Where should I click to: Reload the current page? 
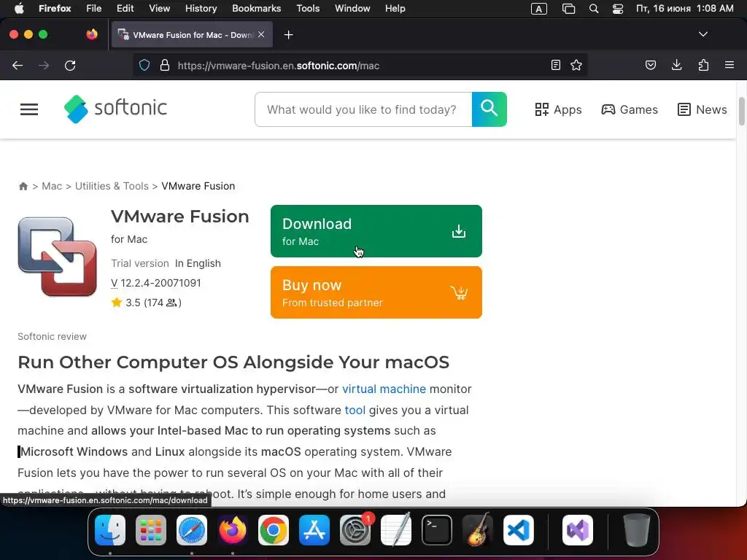[70, 66]
